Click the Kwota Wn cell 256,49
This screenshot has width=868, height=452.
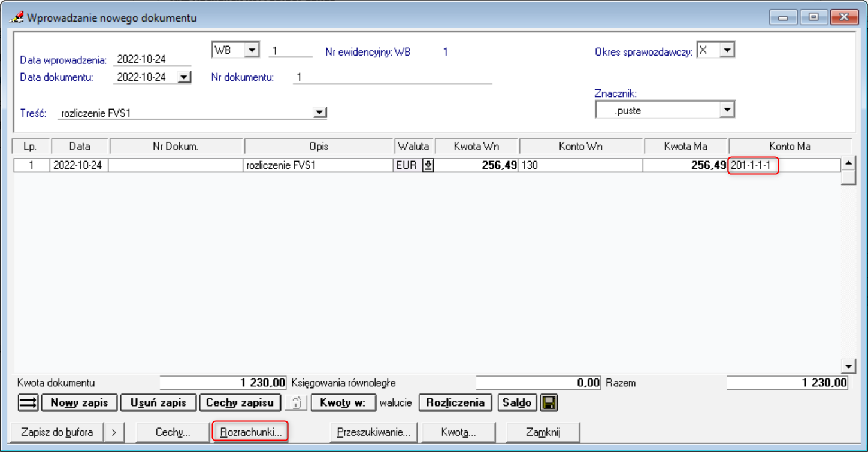pyautogui.click(x=477, y=166)
